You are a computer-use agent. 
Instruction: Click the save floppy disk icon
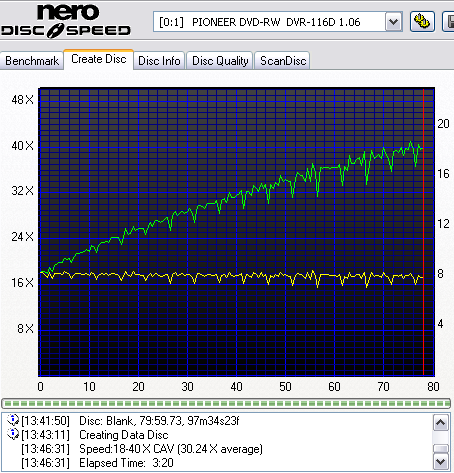tap(448, 22)
